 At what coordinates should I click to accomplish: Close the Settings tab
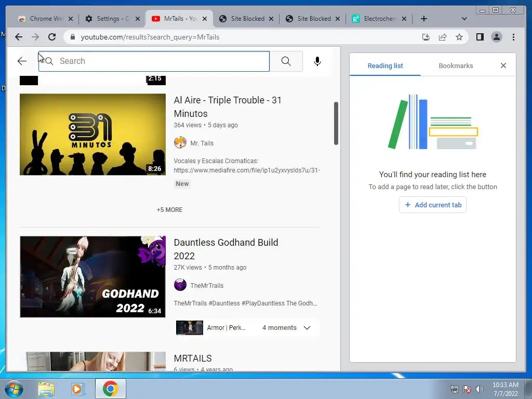[x=137, y=19]
